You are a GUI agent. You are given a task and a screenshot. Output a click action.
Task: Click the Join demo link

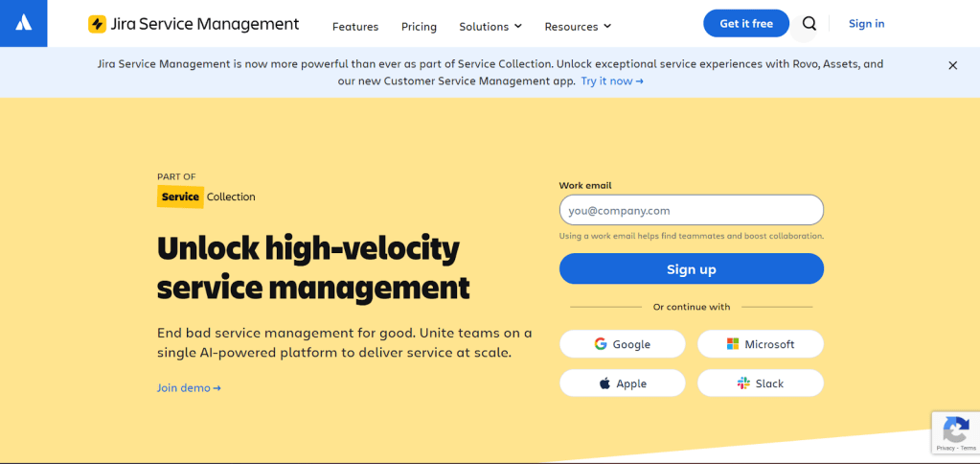[x=189, y=388]
